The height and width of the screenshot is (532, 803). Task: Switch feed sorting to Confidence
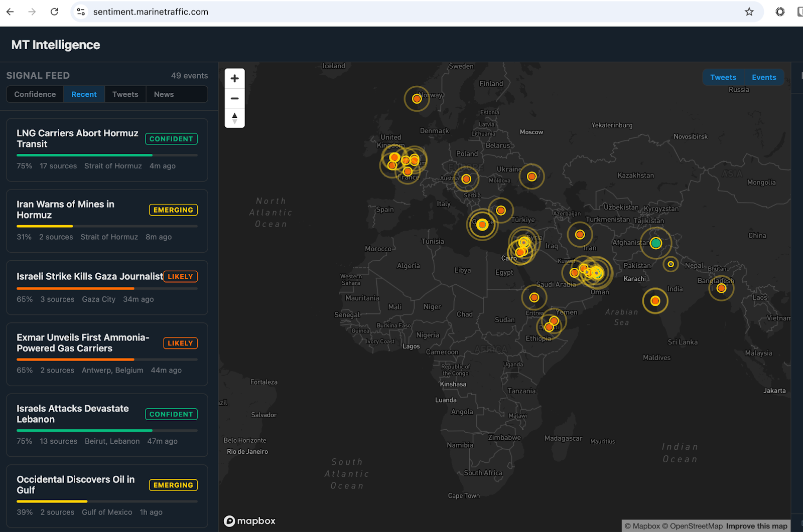(x=35, y=94)
